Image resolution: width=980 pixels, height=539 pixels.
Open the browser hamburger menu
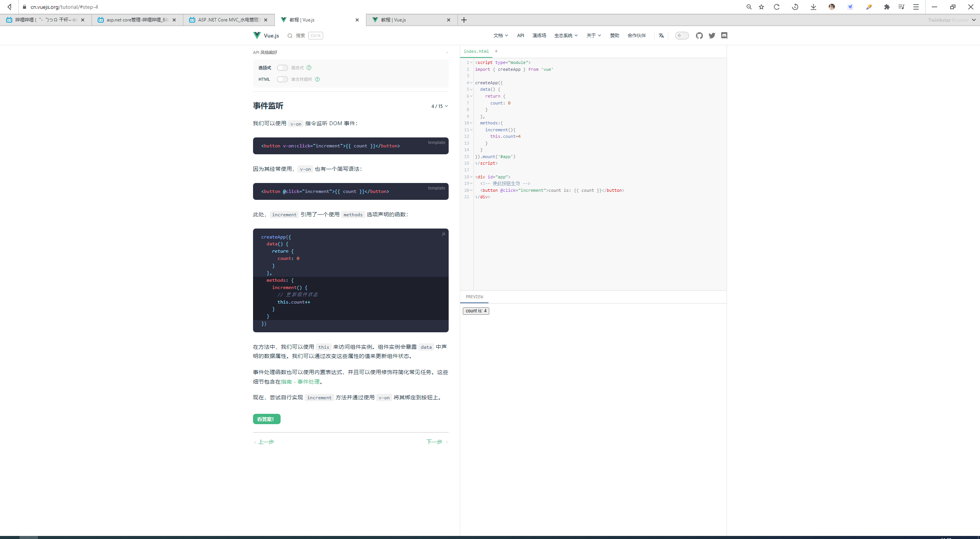pyautogui.click(x=916, y=7)
